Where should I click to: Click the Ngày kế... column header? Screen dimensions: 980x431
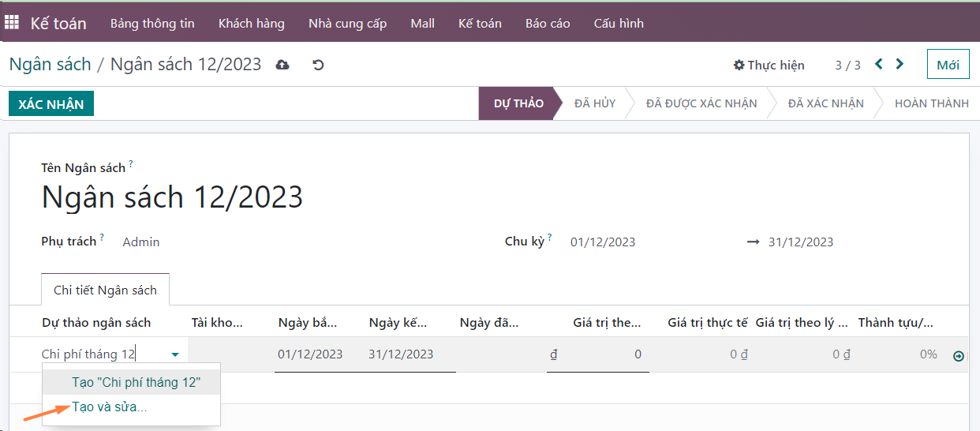click(x=398, y=322)
